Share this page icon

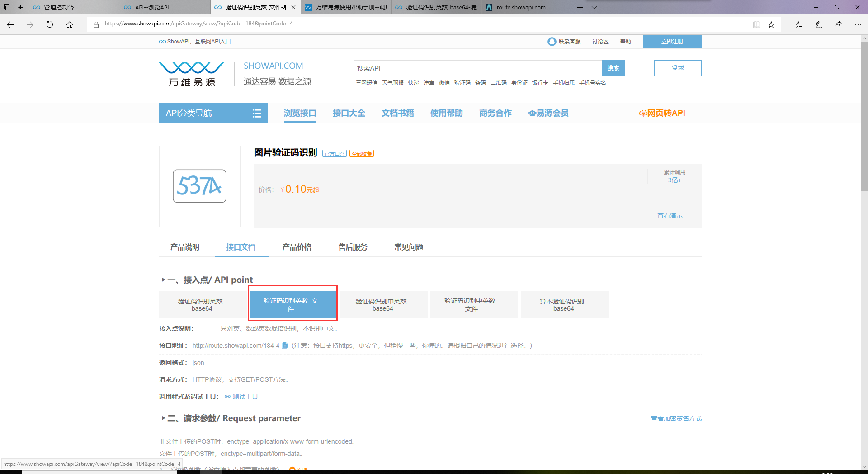pyautogui.click(x=838, y=24)
